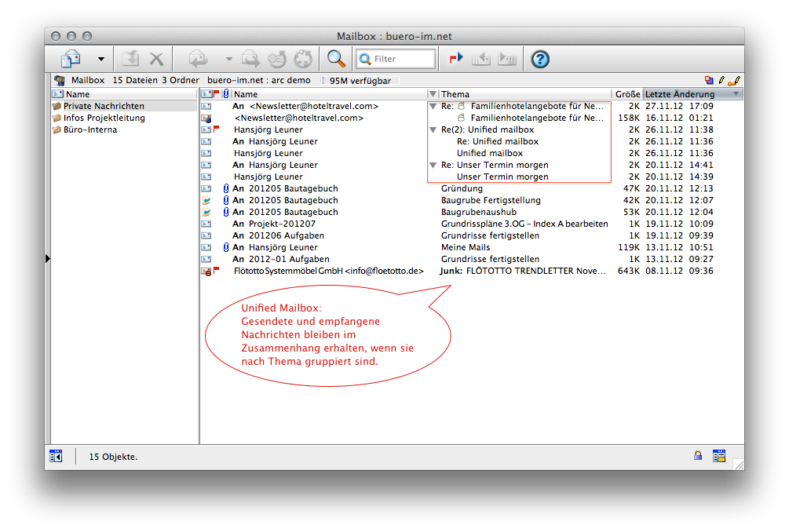Sort by 'Letzte Änderung' column header

pos(680,94)
